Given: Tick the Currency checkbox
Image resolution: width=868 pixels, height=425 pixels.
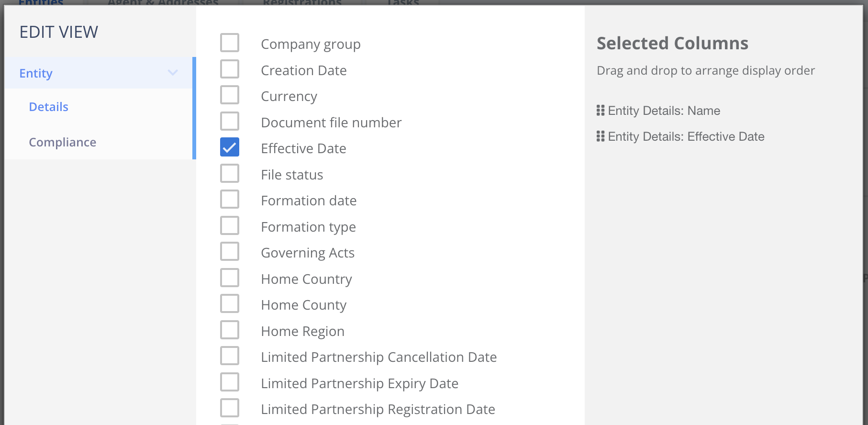Looking at the screenshot, I should 230,95.
